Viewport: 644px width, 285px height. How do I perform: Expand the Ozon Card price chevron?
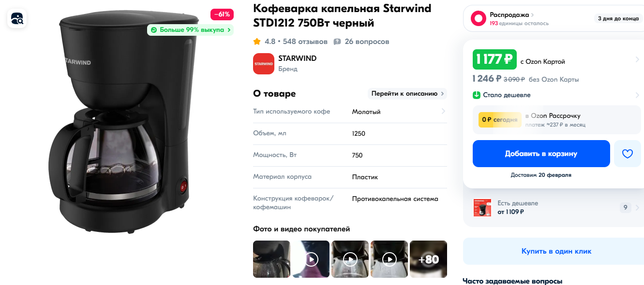637,60
